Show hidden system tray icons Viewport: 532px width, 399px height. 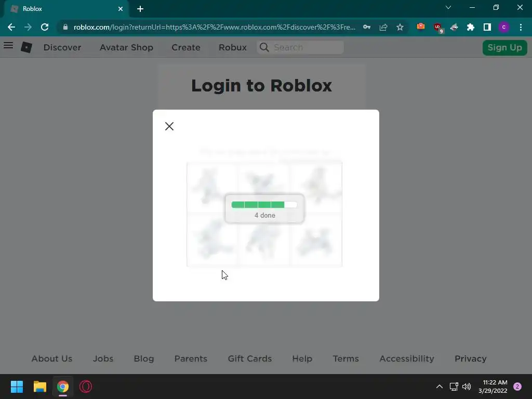(x=440, y=387)
